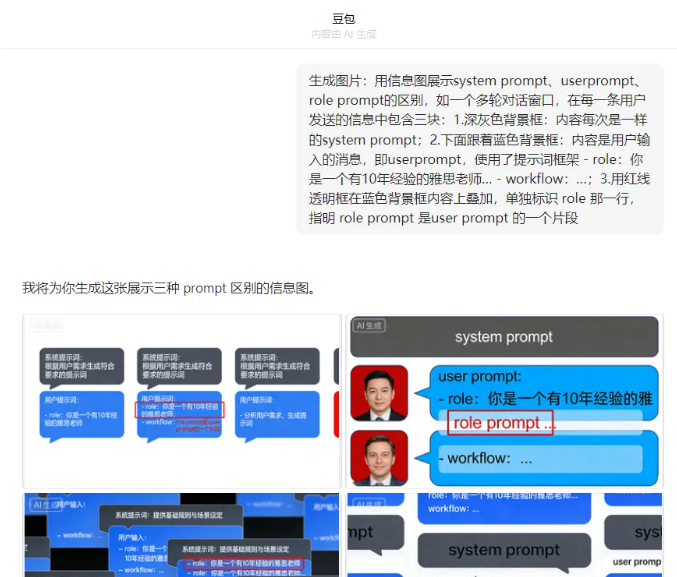Click the 豆包 chat title
This screenshot has width=677, height=577.
[x=343, y=19]
